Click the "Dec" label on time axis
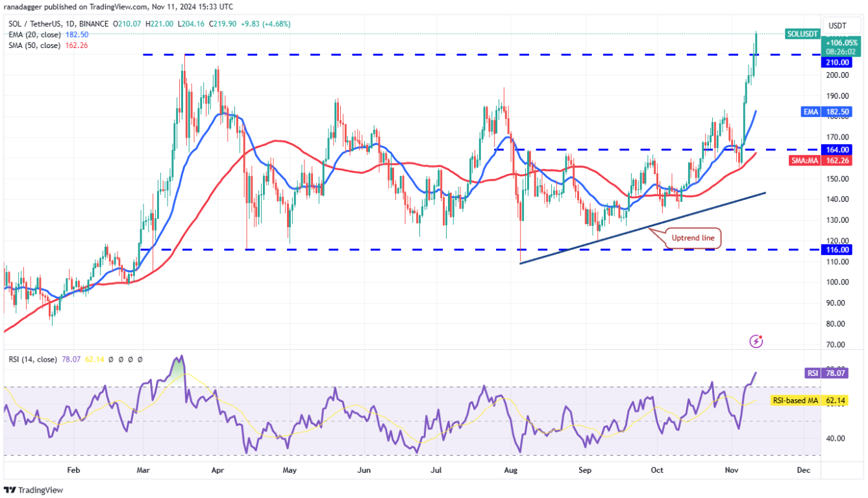 coord(804,469)
